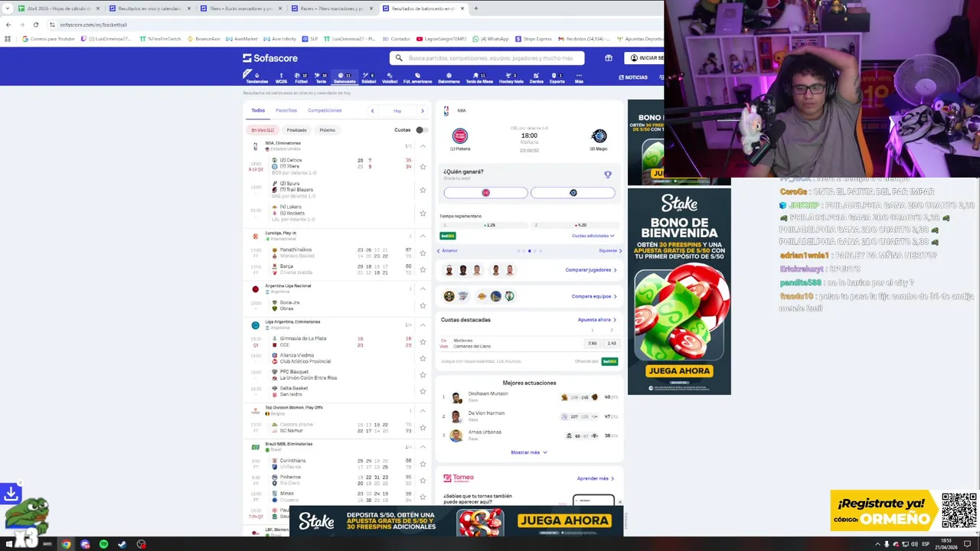
Task: Select the Voleibol sport icon
Action: coord(390,78)
